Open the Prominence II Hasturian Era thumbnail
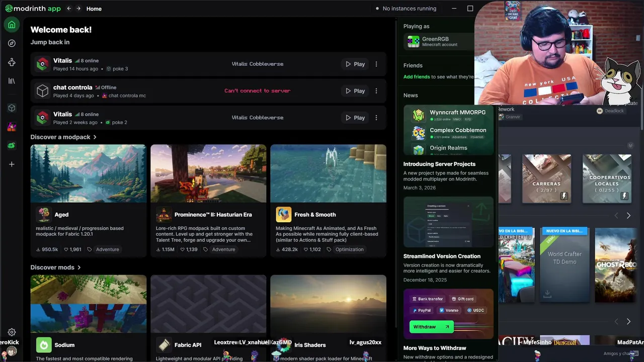Image resolution: width=644 pixels, height=362 pixels. click(208, 173)
